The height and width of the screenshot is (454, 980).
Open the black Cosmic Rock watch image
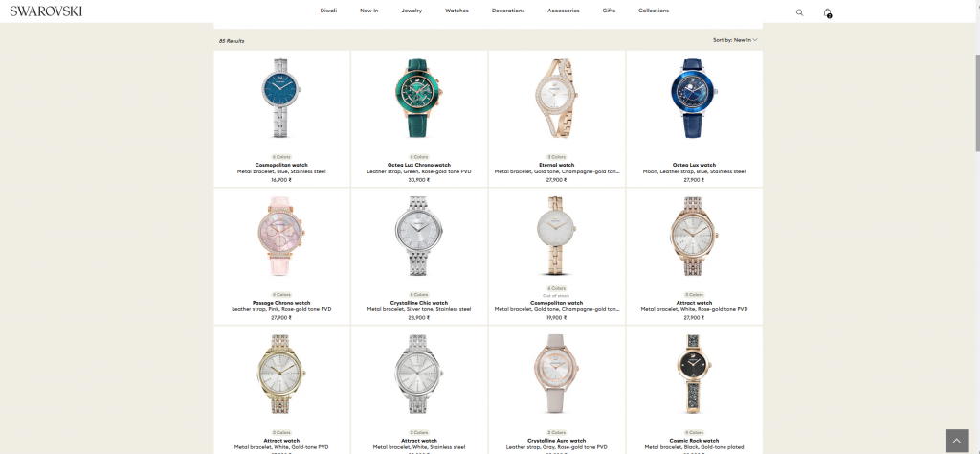694,374
